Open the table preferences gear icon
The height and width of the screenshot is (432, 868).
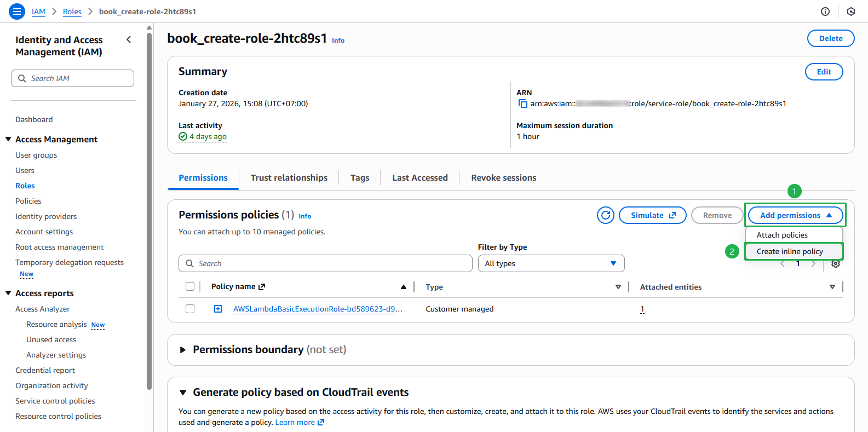click(x=836, y=264)
